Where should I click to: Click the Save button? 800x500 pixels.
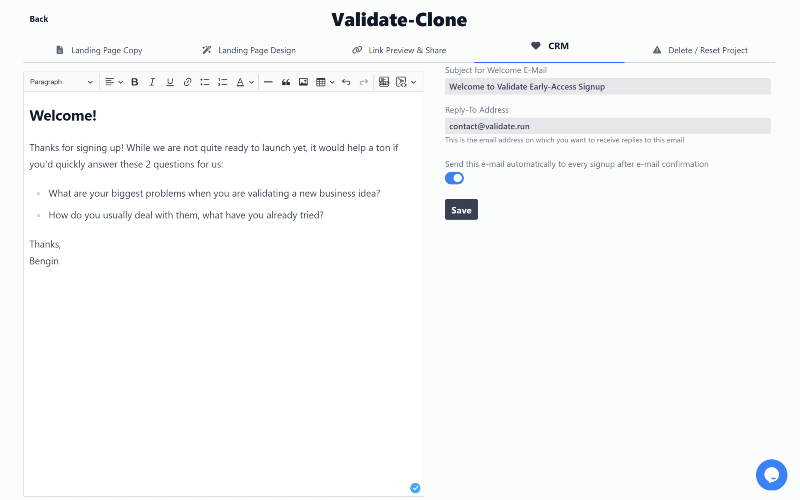point(461,210)
